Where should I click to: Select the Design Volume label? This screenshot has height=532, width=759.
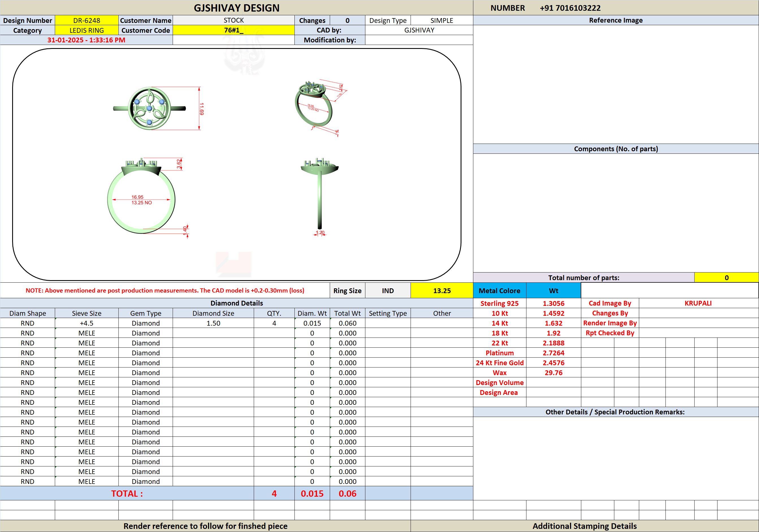tap(500, 382)
